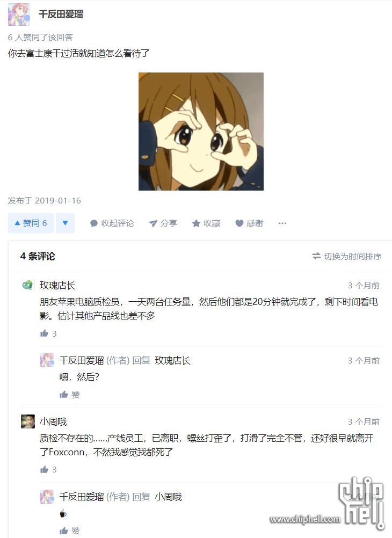
Task: Open 小周哦 name in the author's reply
Action: click(168, 497)
